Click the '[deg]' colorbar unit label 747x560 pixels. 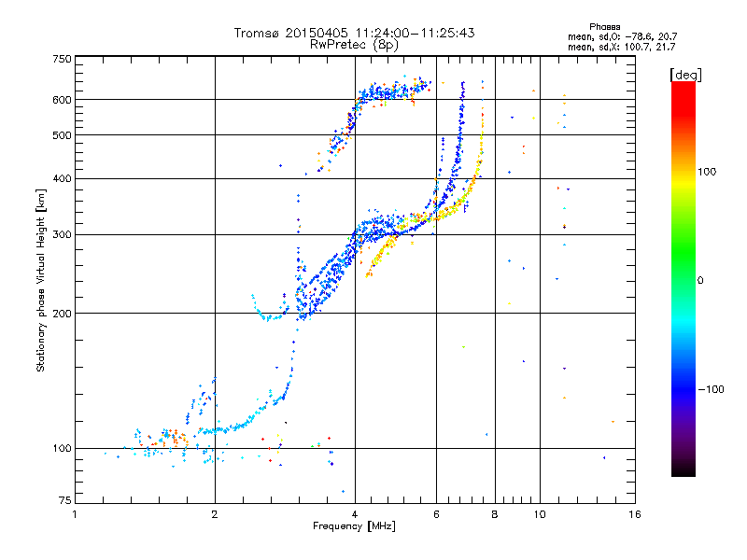click(x=685, y=75)
